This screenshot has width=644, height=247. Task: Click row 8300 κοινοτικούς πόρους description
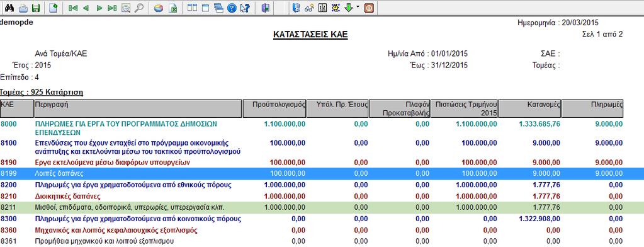click(138, 219)
